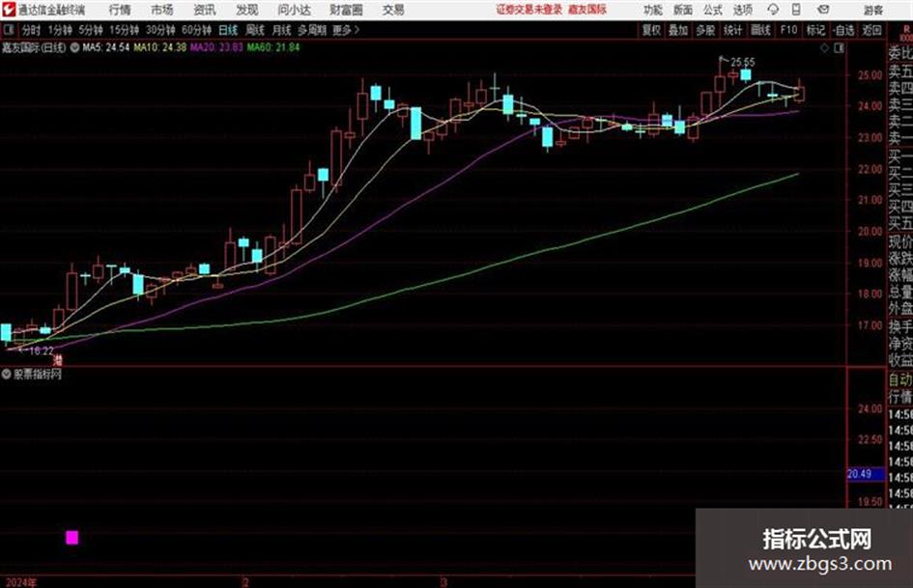Image resolution: width=913 pixels, height=588 pixels.
Task: Click the 25.55 high price label
Action: [x=743, y=62]
